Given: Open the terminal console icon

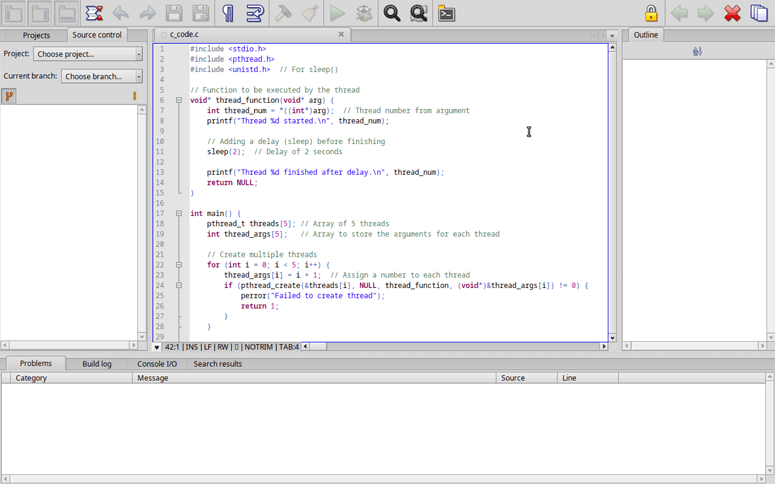Looking at the screenshot, I should pyautogui.click(x=446, y=13).
